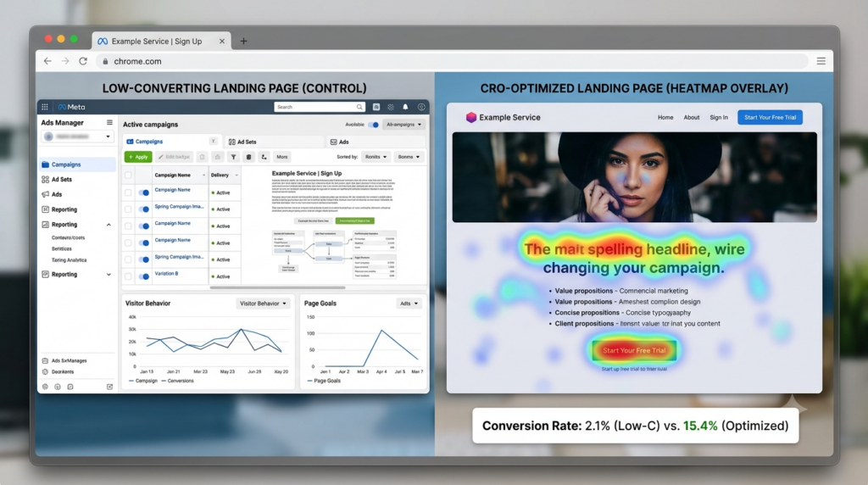Screen dimensions: 868x485
Task: Click the red Start Your Free Trial button under the bullet list
Action: pos(634,350)
